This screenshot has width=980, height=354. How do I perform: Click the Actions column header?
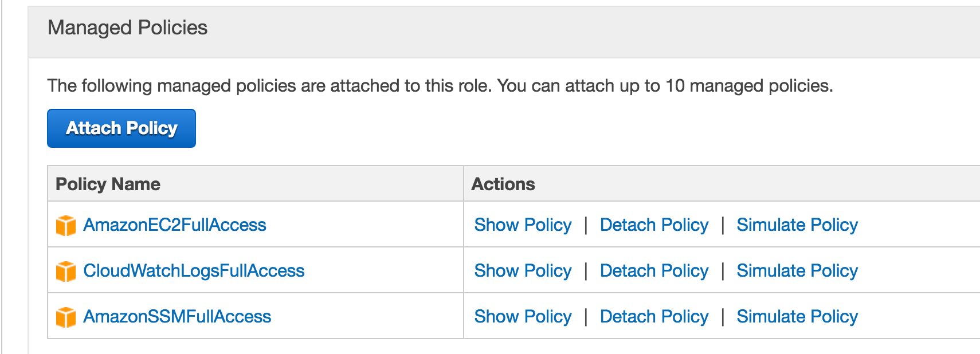503,184
